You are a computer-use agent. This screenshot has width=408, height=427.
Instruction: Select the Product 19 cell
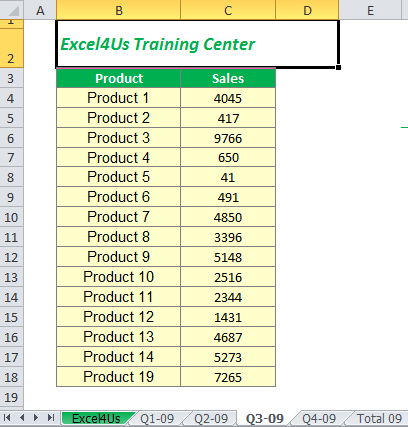pyautogui.click(x=118, y=377)
